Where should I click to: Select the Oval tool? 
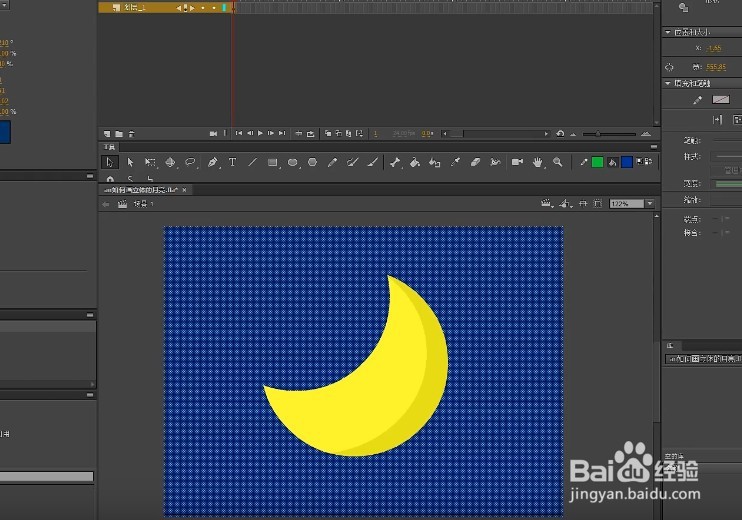[293, 162]
